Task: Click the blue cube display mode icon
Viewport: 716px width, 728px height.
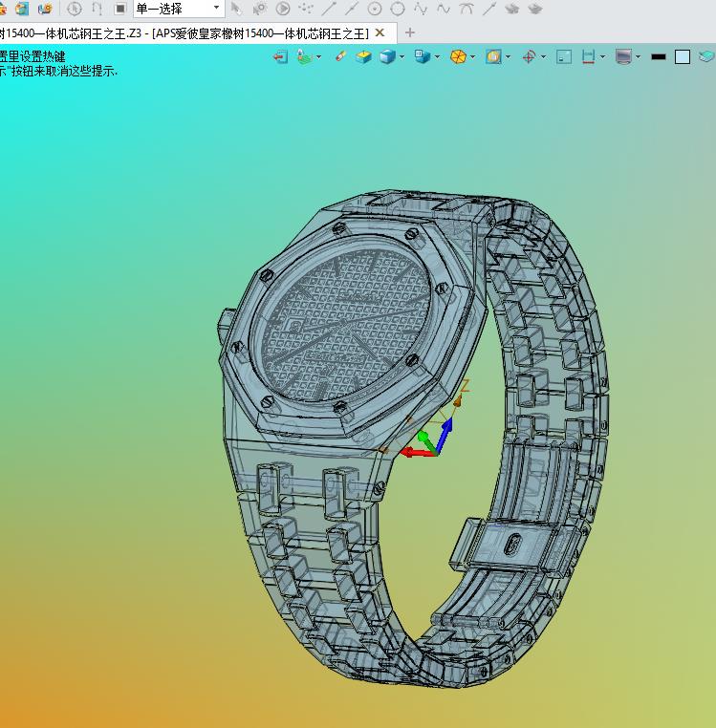Action: [x=386, y=57]
